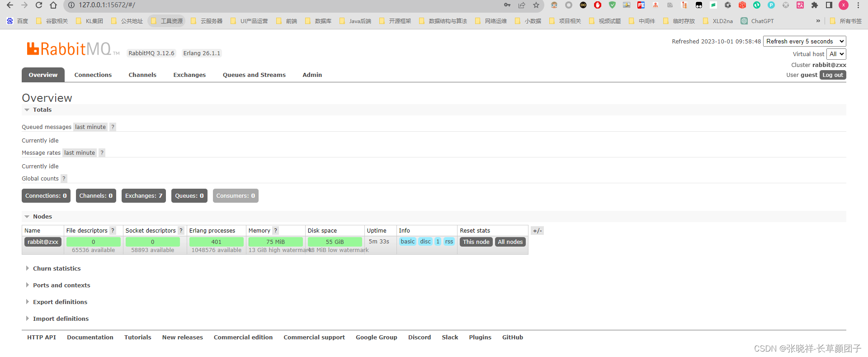Screen dimensions: 868x357
Task: Reload the page with the refresh icon
Action: click(x=39, y=5)
